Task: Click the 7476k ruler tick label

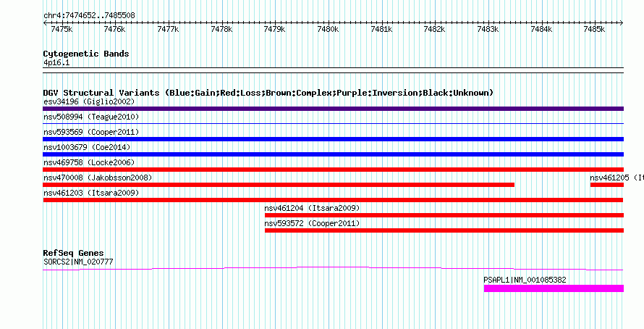Action: [114, 29]
